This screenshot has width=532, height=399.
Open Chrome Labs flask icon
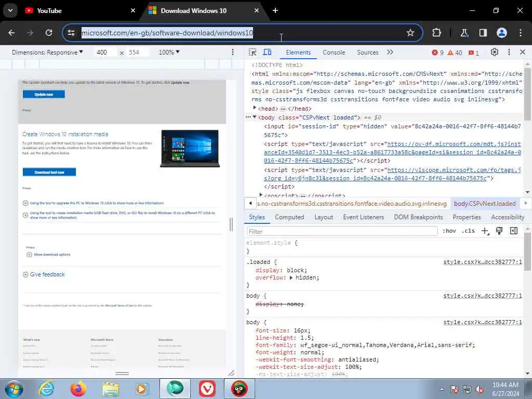[x=464, y=33]
